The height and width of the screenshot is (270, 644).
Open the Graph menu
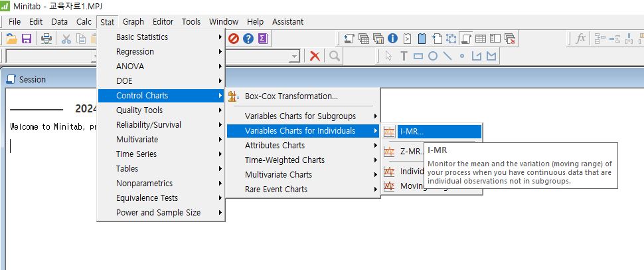pyautogui.click(x=133, y=21)
